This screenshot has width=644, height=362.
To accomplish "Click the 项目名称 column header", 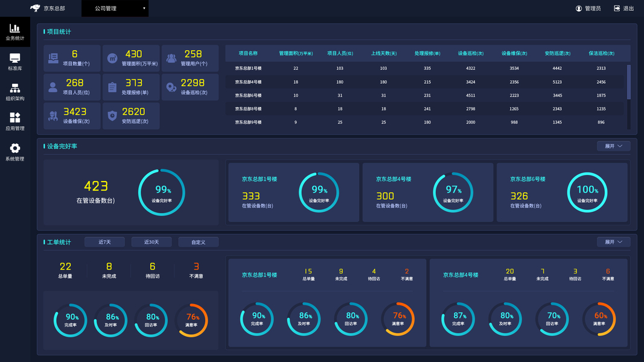I will tap(248, 53).
